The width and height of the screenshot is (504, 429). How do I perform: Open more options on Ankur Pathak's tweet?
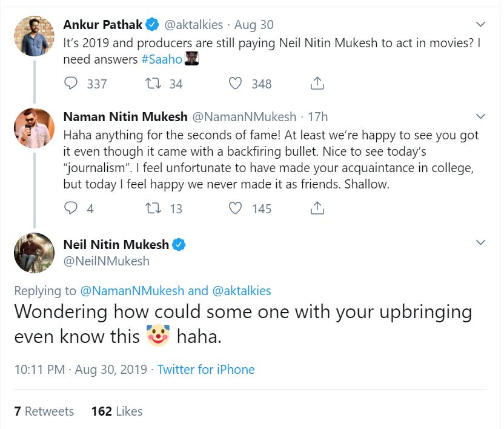pyautogui.click(x=480, y=25)
